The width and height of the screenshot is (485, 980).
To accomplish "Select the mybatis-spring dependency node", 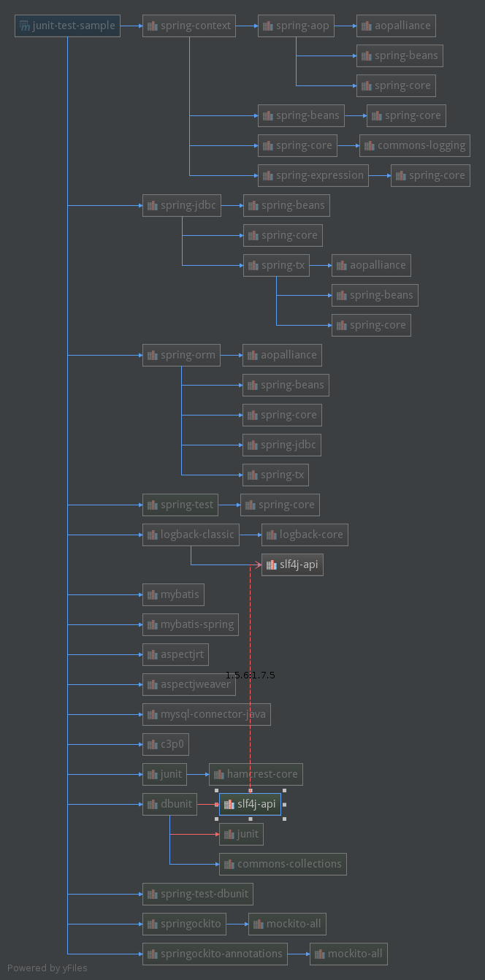I will (x=191, y=624).
